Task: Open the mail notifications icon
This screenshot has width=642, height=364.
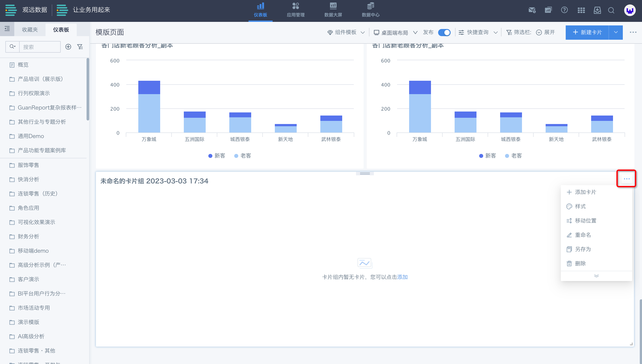Action: (532, 10)
